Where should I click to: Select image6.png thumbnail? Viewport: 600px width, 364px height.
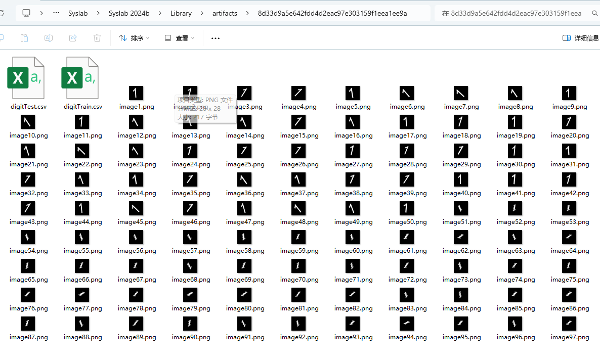pyautogui.click(x=406, y=93)
